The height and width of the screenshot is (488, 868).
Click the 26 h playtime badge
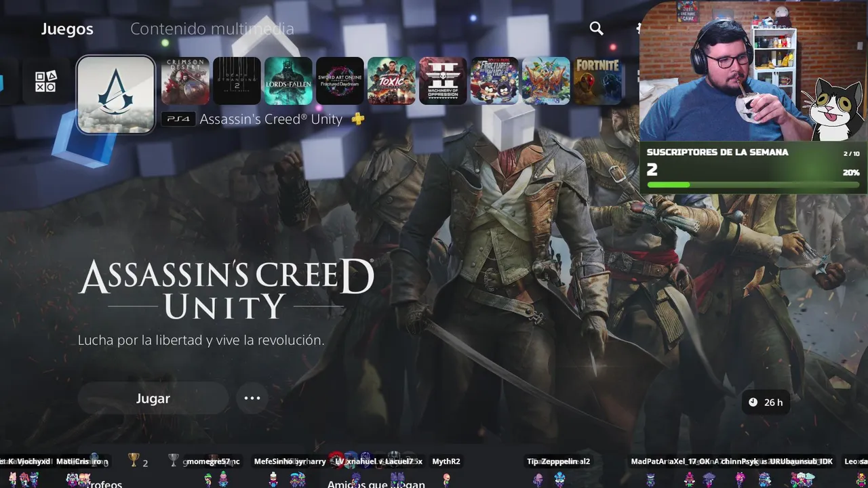pos(766,403)
